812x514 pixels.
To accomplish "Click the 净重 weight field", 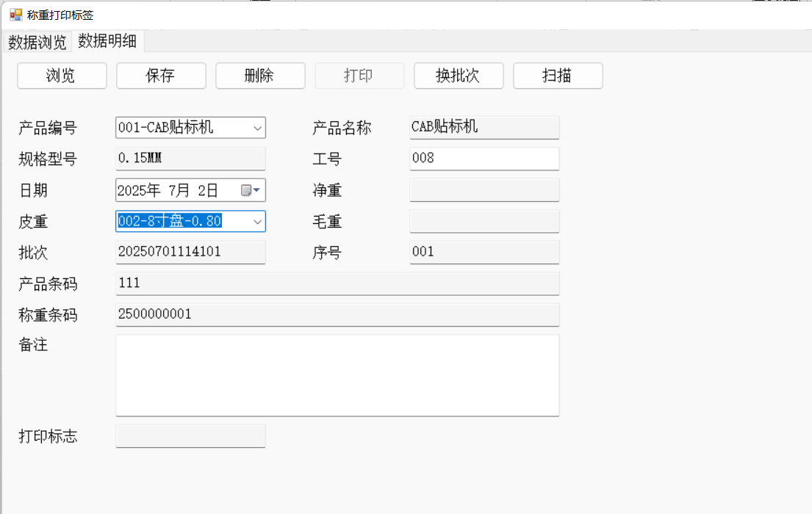I will click(484, 190).
